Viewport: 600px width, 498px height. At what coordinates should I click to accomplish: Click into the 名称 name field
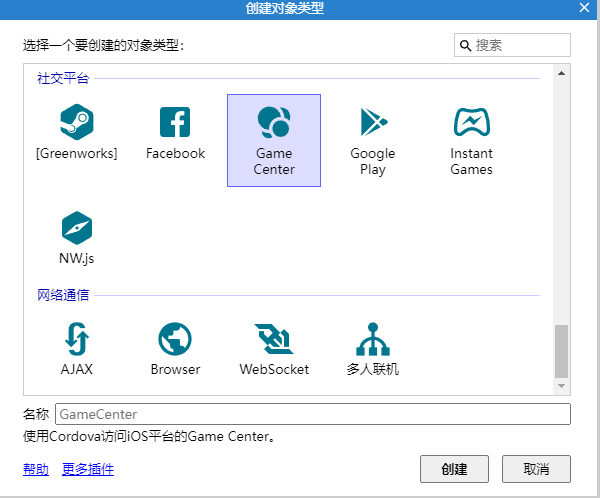[313, 414]
